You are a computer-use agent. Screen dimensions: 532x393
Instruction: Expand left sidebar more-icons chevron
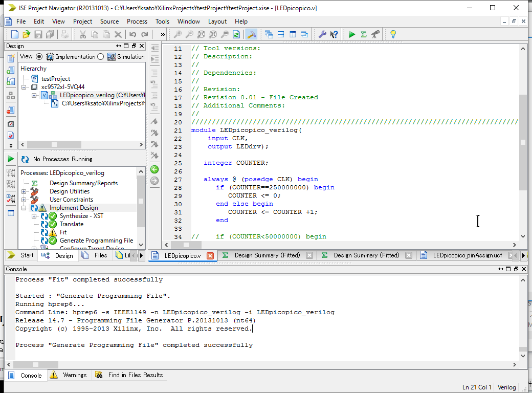11,145
